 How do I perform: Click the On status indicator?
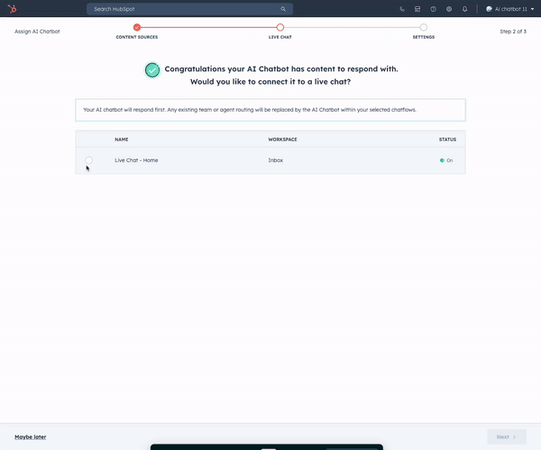pos(446,160)
